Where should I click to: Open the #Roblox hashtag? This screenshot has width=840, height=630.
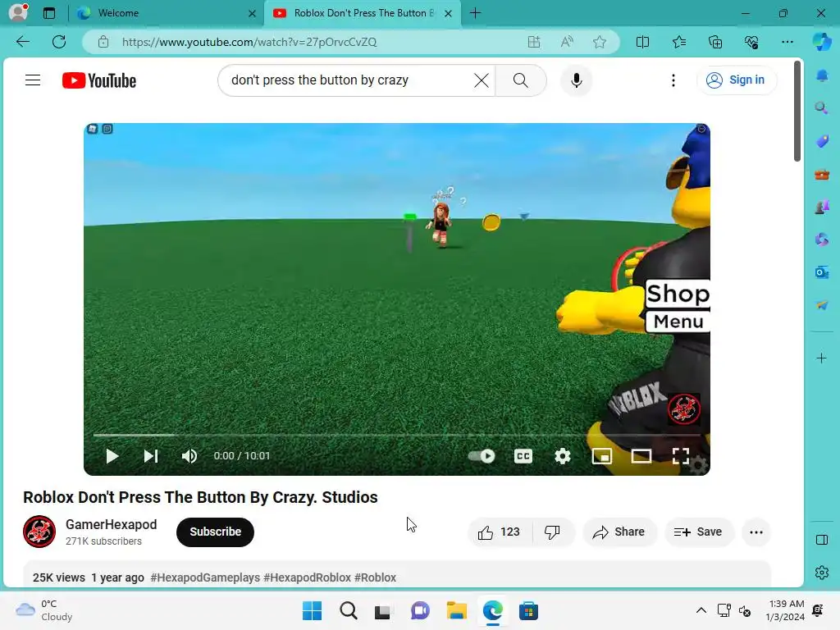tap(375, 577)
